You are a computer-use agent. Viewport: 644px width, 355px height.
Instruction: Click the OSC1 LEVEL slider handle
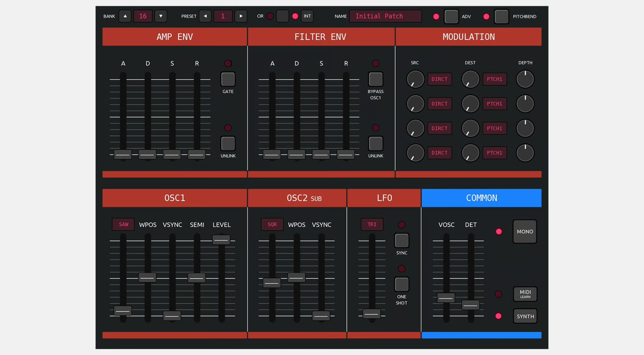click(221, 240)
